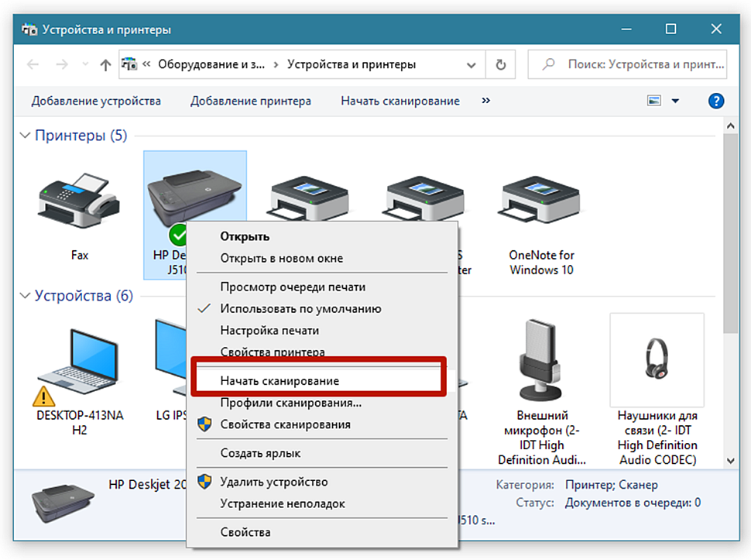Click Добавление устройства toolbar button

[96, 101]
